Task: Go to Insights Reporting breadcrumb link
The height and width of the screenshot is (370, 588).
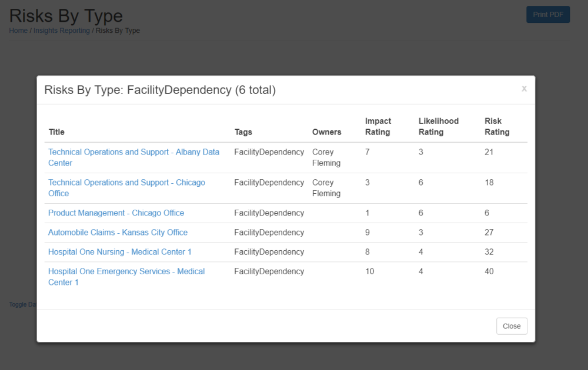Action: pos(62,31)
